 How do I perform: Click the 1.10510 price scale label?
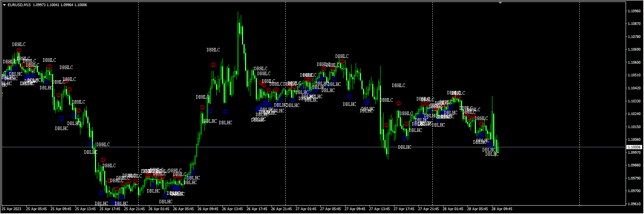click(x=634, y=75)
